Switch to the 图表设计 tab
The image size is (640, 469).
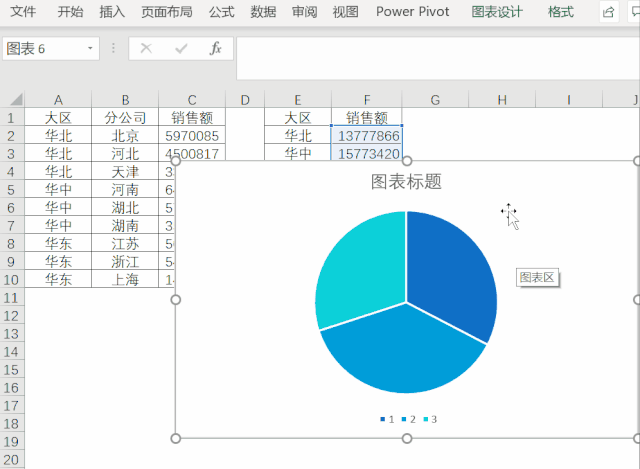pos(497,12)
